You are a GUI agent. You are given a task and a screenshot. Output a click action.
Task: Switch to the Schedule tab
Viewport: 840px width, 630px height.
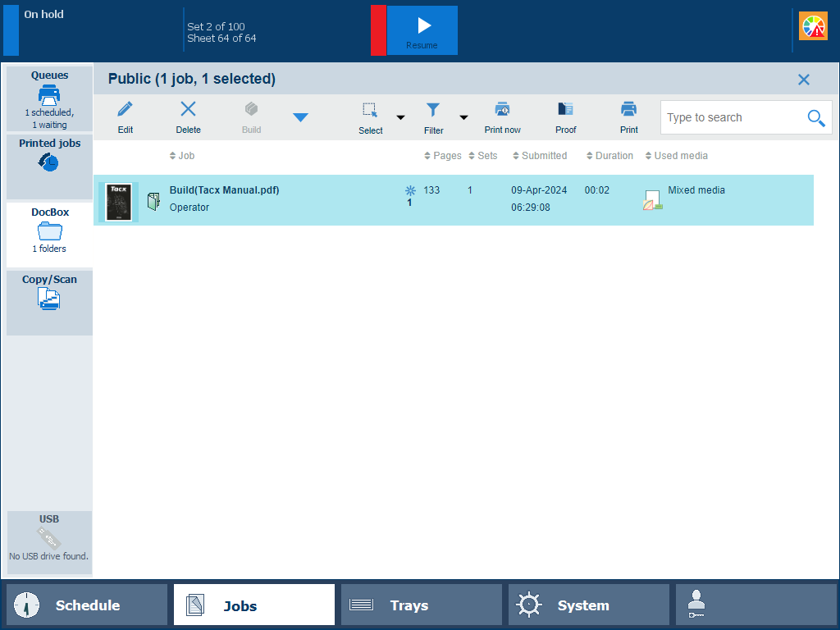pyautogui.click(x=87, y=605)
